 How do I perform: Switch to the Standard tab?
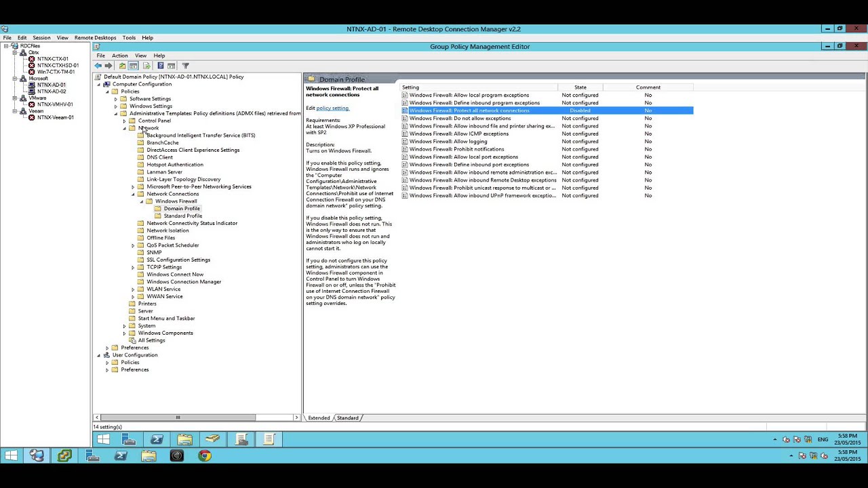point(348,418)
